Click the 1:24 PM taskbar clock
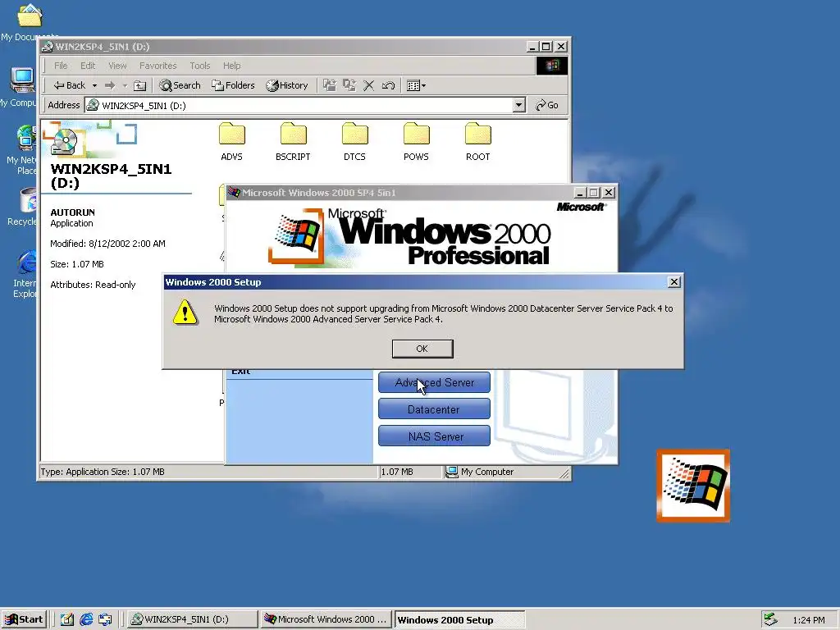 tap(808, 620)
